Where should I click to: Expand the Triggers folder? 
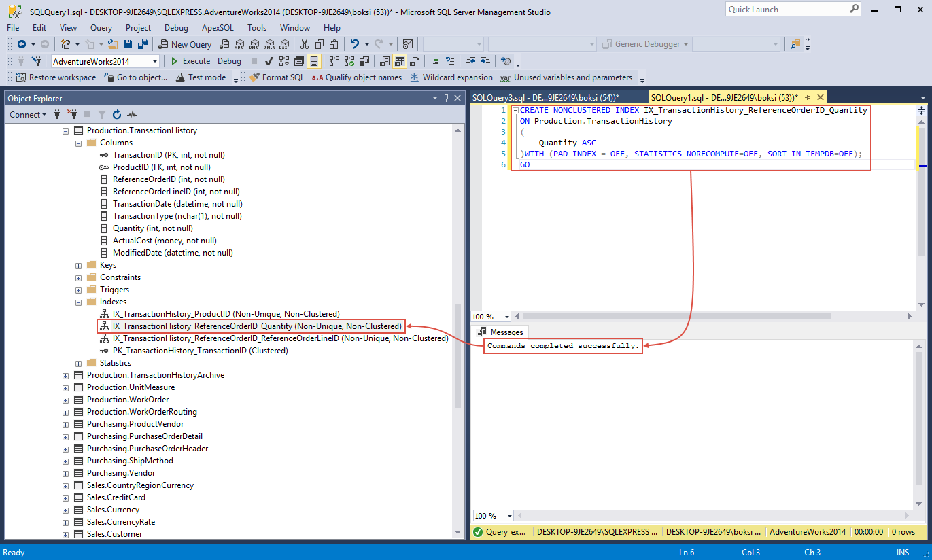tap(79, 290)
